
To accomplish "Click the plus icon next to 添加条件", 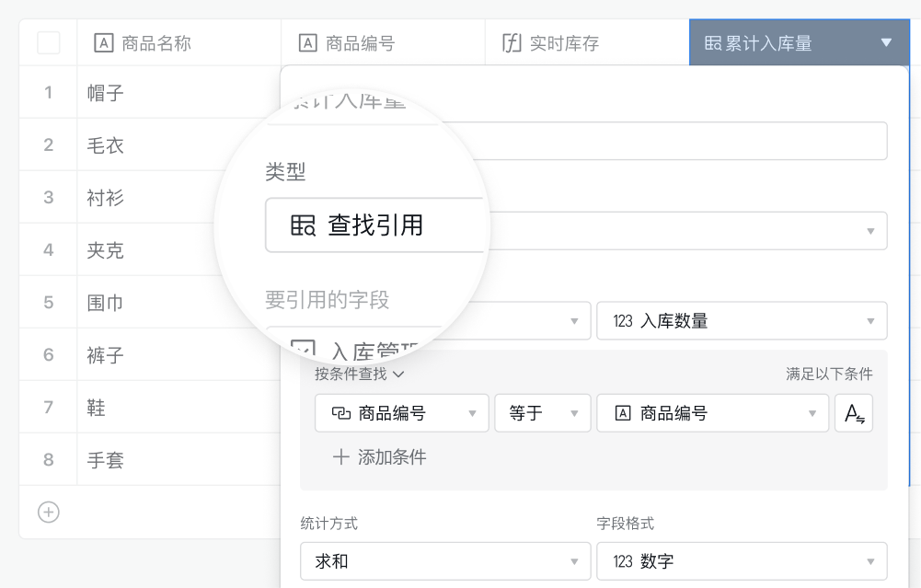I will [340, 457].
